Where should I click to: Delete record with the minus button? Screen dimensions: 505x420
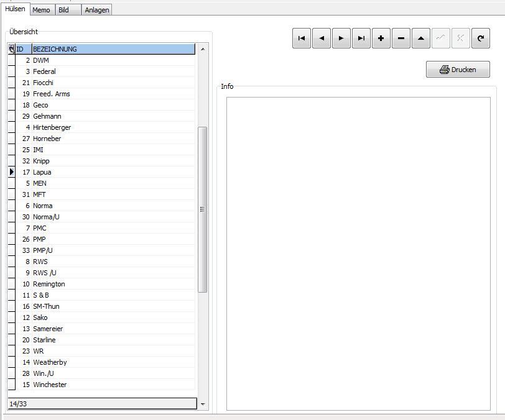click(401, 39)
